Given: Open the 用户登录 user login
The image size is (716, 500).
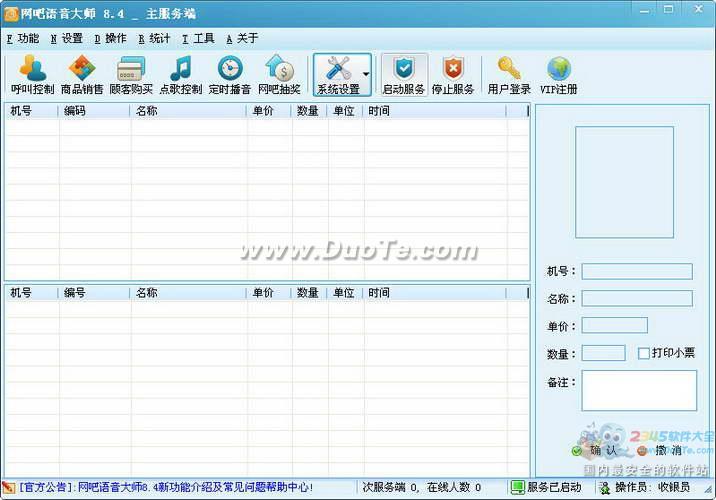Looking at the screenshot, I should click(x=509, y=75).
